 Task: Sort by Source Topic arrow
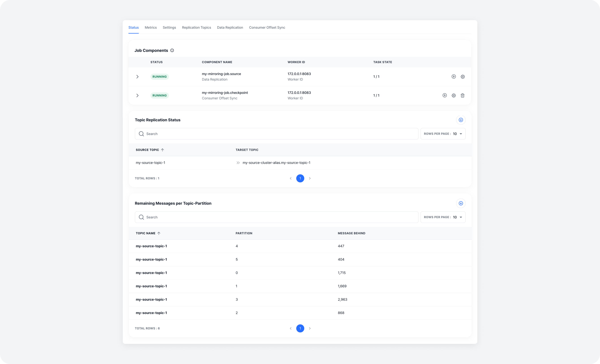[x=162, y=150]
